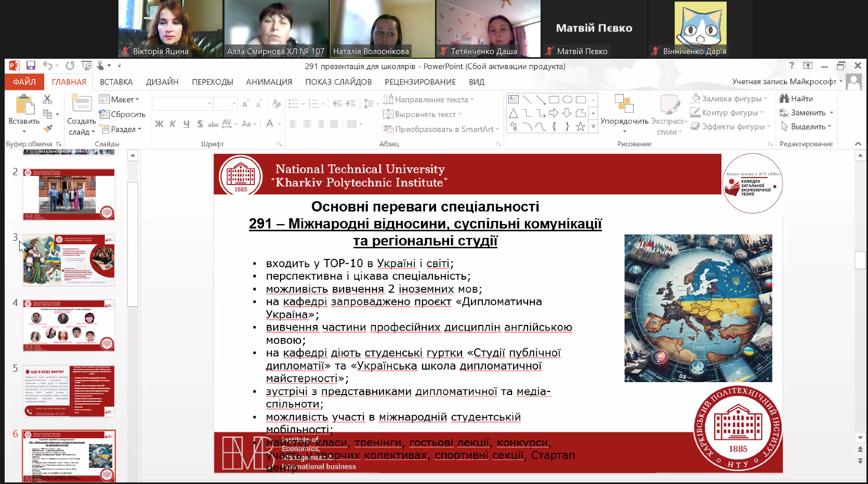Select the Format Painter brush icon
868x484 pixels.
[x=48, y=128]
